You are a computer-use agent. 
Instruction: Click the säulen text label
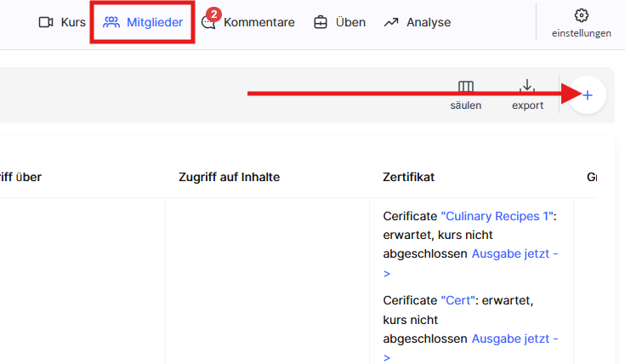pyautogui.click(x=466, y=105)
